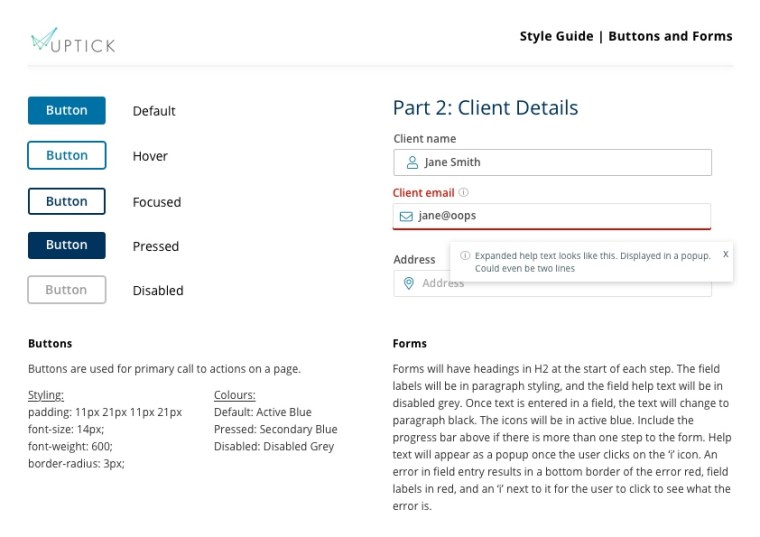
Task: Close the expanded help text popup
Action: pos(725,255)
